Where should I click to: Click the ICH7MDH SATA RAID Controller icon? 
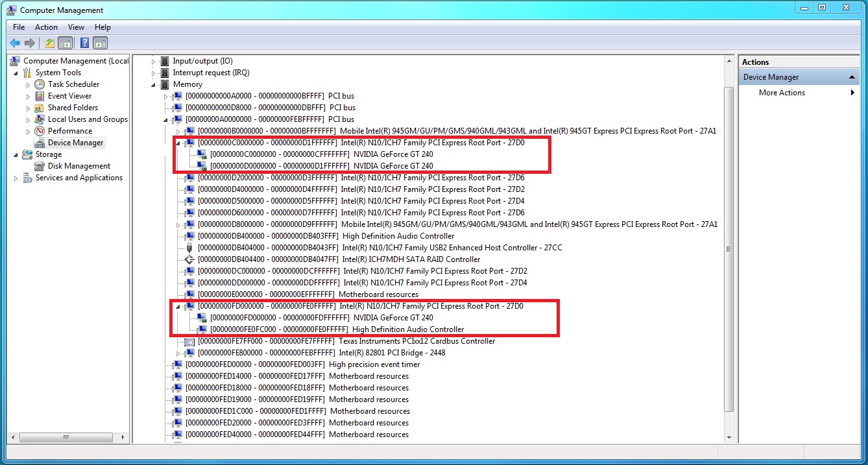(x=189, y=259)
